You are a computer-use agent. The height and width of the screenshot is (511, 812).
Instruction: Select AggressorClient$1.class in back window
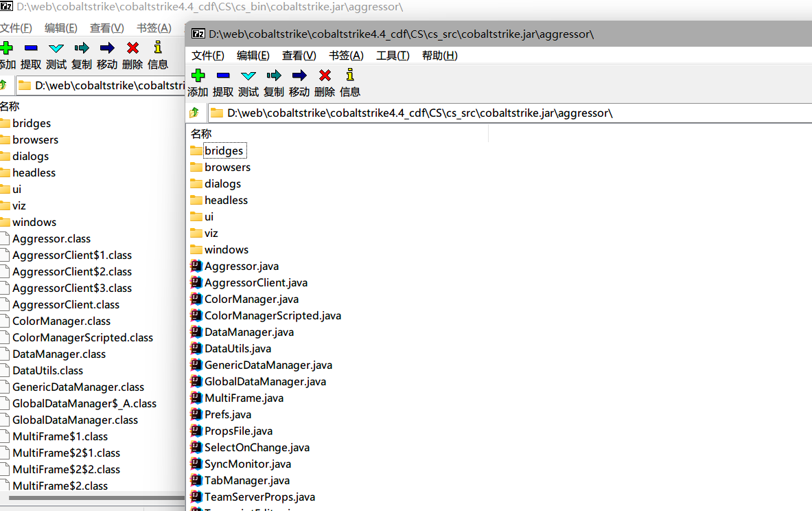[67, 255]
